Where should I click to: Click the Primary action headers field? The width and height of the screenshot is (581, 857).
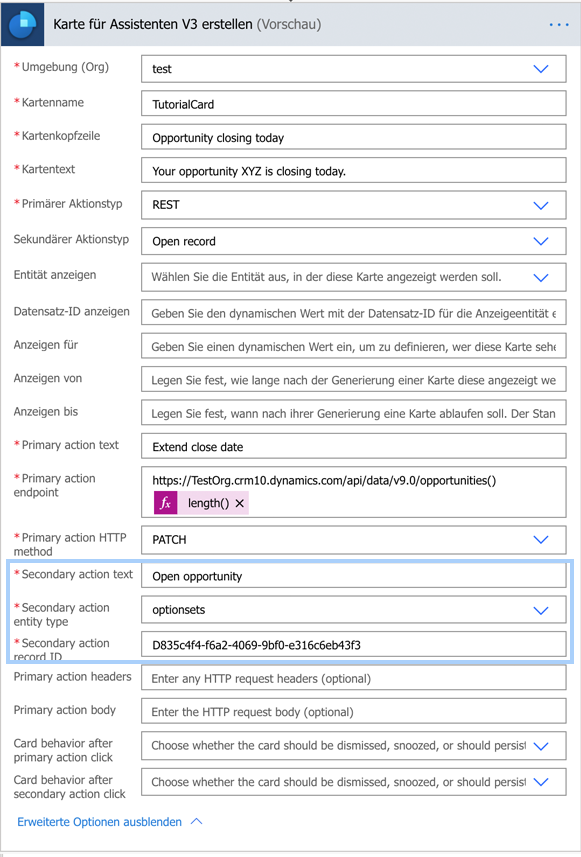(x=354, y=678)
